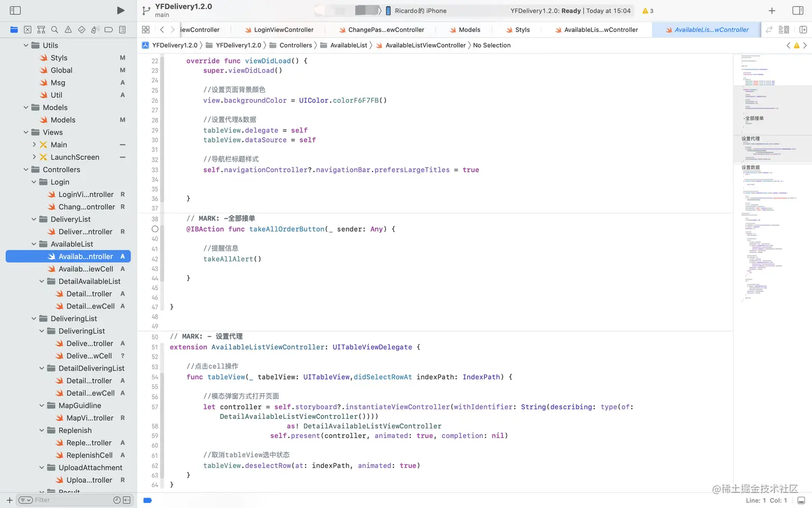The height and width of the screenshot is (508, 812).
Task: Open the Symbol navigator
Action: coord(41,30)
